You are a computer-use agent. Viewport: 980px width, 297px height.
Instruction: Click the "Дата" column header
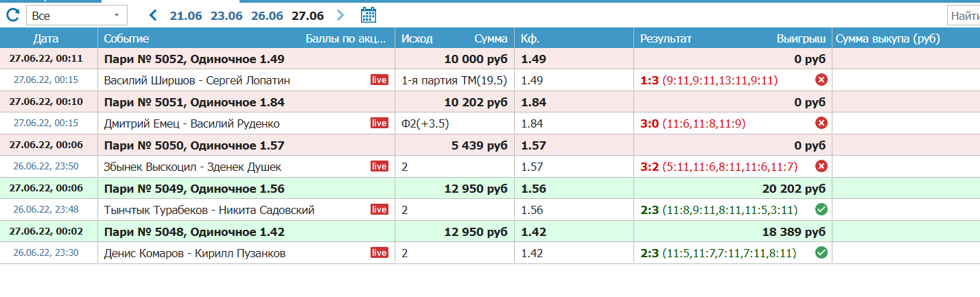[x=49, y=39]
